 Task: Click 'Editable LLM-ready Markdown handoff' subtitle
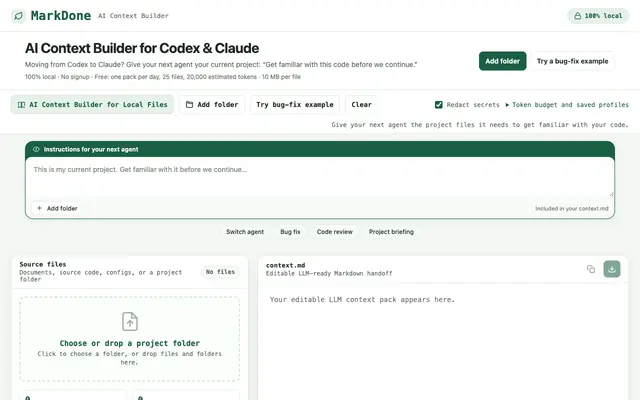[x=329, y=273]
